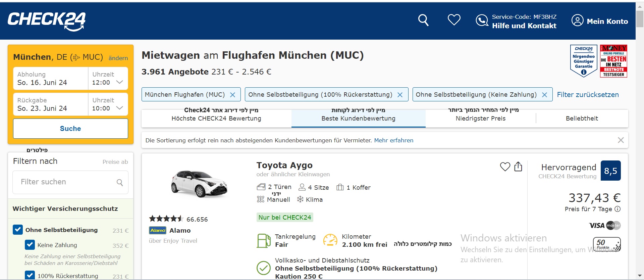Share the Toyota Aygo offer
Viewport: 644px width, 280px height.
518,167
